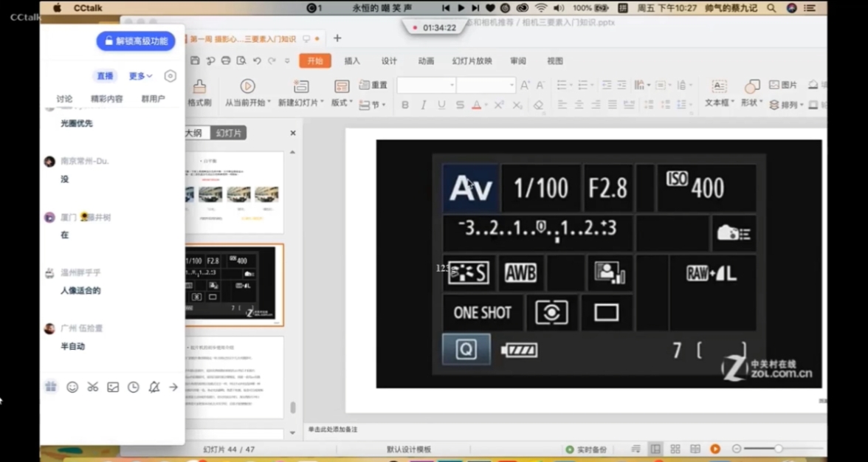This screenshot has height=462, width=868.
Task: Click the image upload icon in chat
Action: (x=113, y=387)
